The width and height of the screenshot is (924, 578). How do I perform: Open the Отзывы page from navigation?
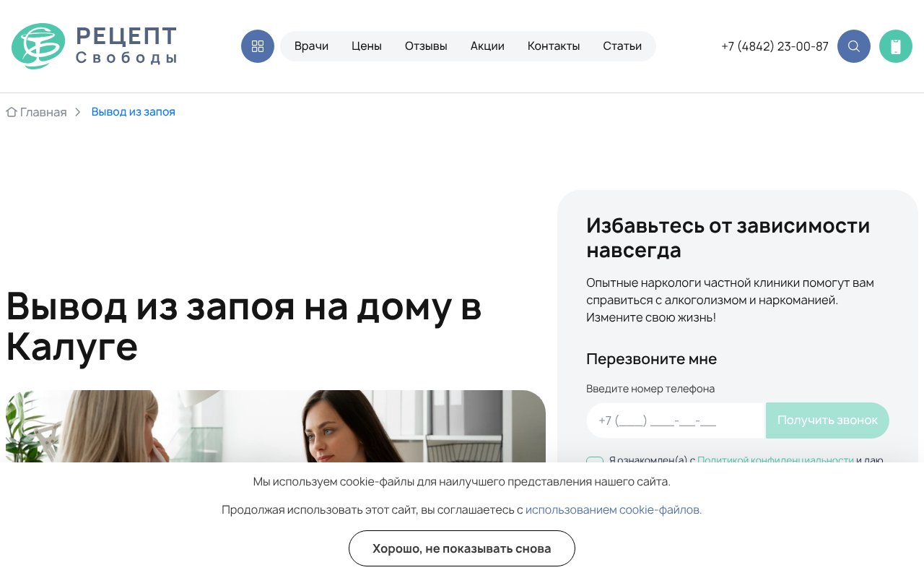point(426,46)
